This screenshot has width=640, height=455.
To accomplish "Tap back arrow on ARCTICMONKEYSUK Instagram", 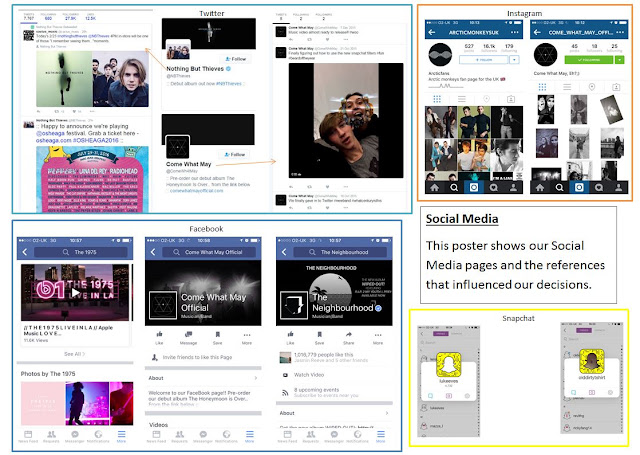I will (x=432, y=32).
